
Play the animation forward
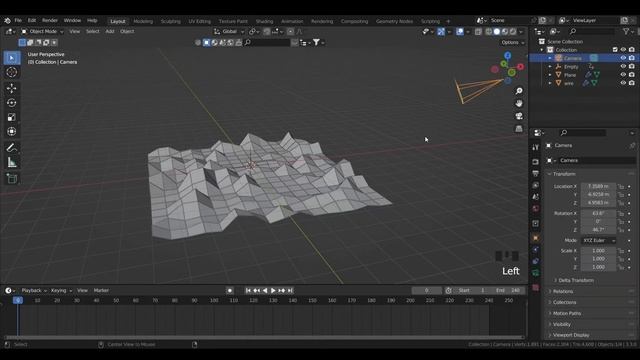click(273, 291)
